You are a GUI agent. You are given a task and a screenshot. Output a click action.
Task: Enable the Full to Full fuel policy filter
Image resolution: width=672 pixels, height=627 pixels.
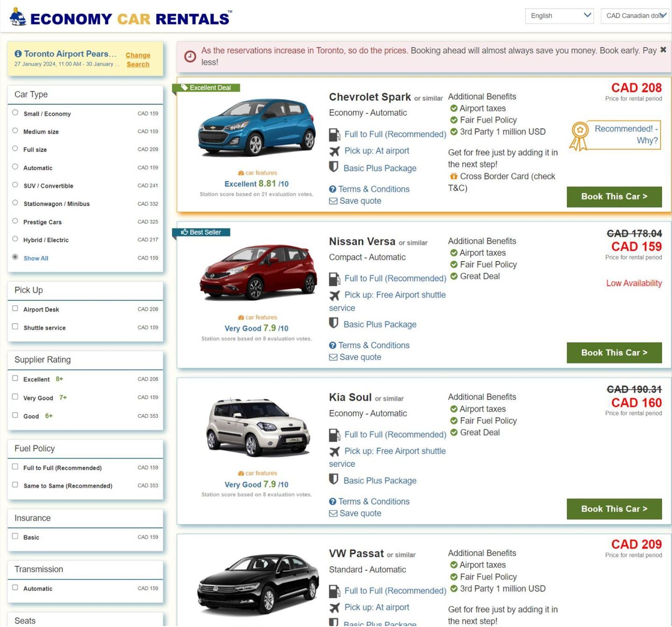coord(15,467)
